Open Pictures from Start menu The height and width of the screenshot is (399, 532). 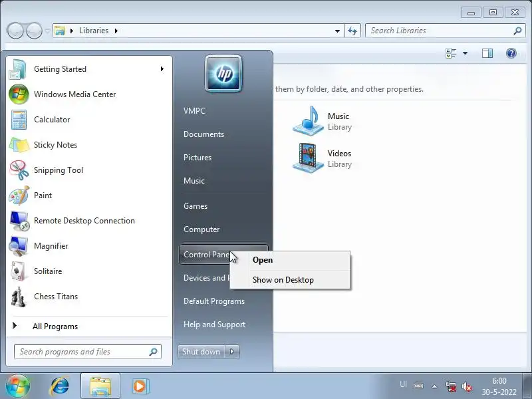(x=198, y=158)
